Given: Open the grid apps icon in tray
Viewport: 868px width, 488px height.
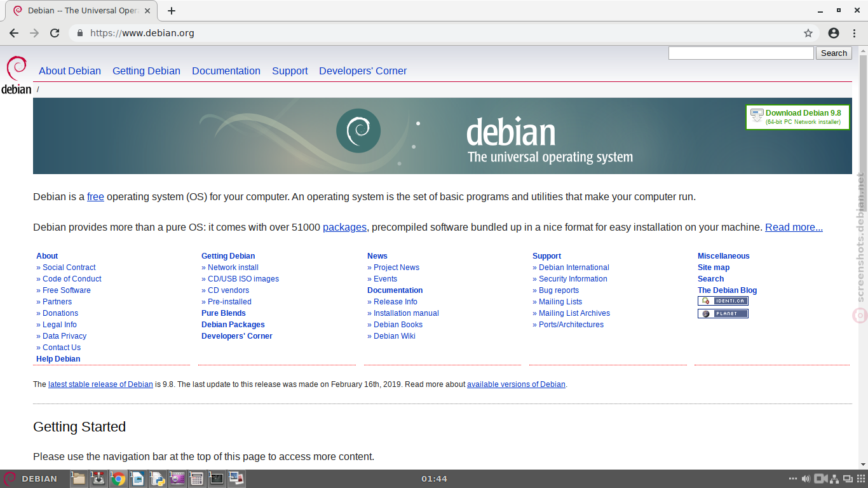Looking at the screenshot, I should [860, 479].
